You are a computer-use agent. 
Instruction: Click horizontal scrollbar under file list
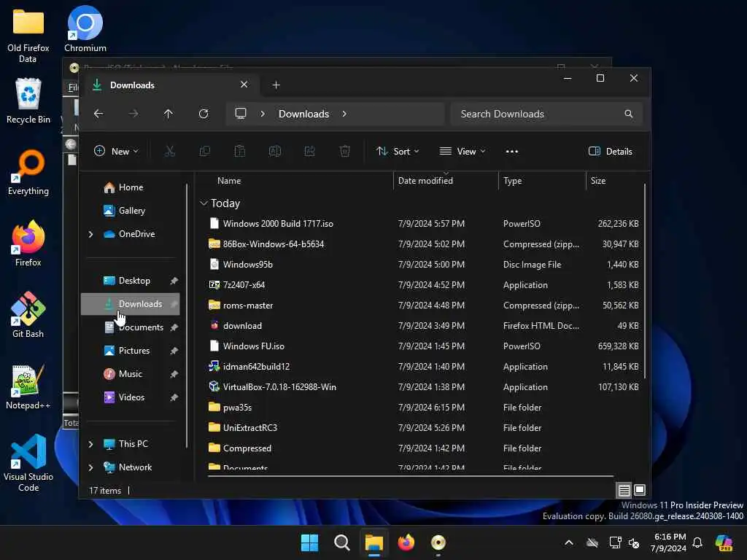411,475
